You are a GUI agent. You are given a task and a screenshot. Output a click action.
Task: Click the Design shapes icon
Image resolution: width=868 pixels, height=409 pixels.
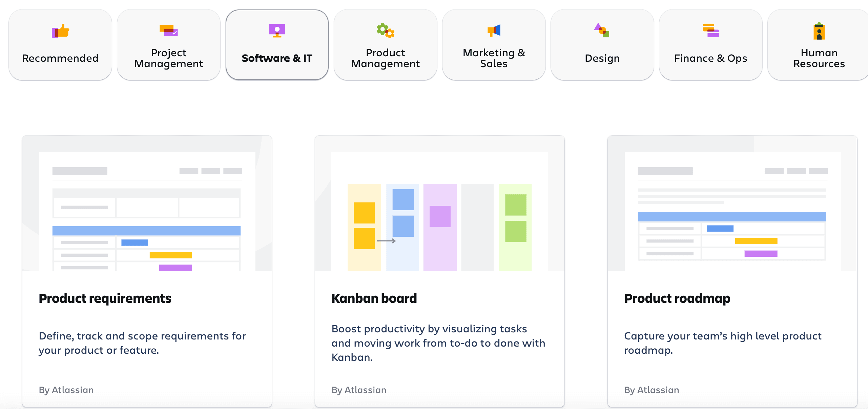point(602,31)
